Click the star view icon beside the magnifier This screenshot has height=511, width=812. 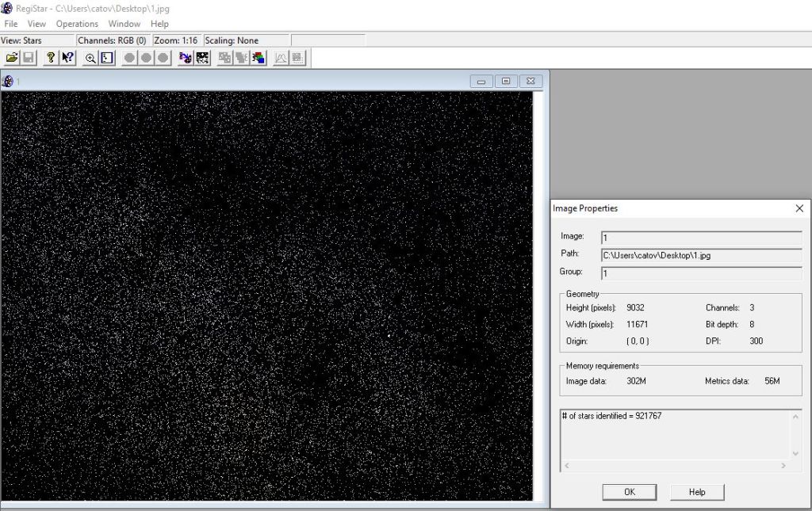click(x=107, y=58)
